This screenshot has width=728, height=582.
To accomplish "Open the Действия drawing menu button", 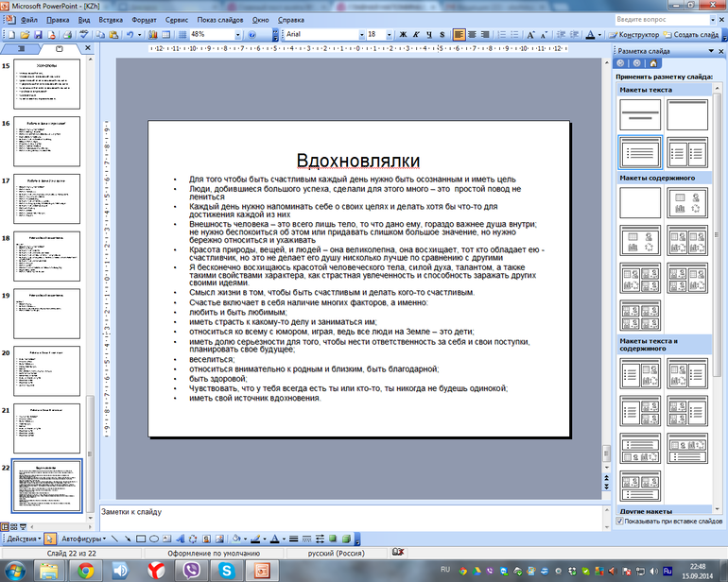I will click(23, 539).
